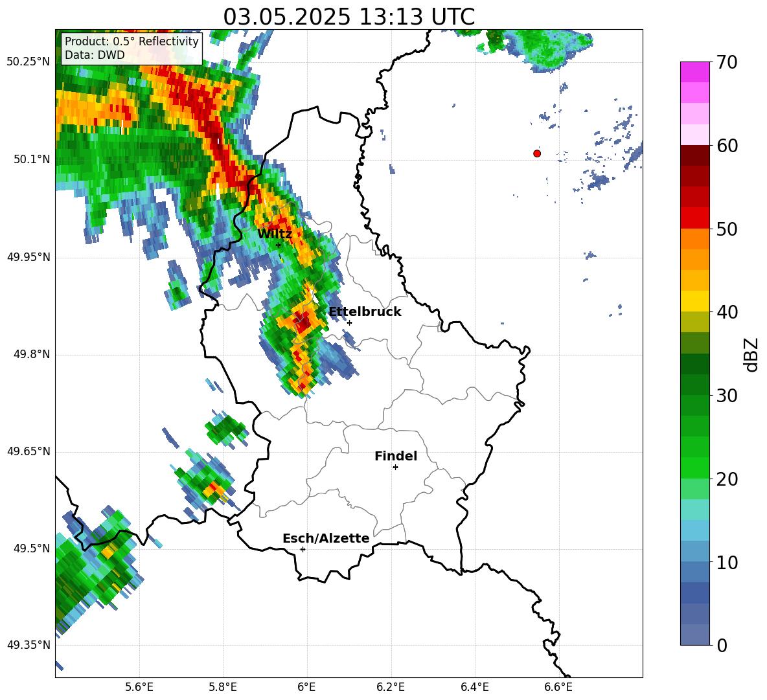This screenshot has height=700, width=767.
Task: Click the cross marker below Esch/Alzette
Action: coord(303,549)
